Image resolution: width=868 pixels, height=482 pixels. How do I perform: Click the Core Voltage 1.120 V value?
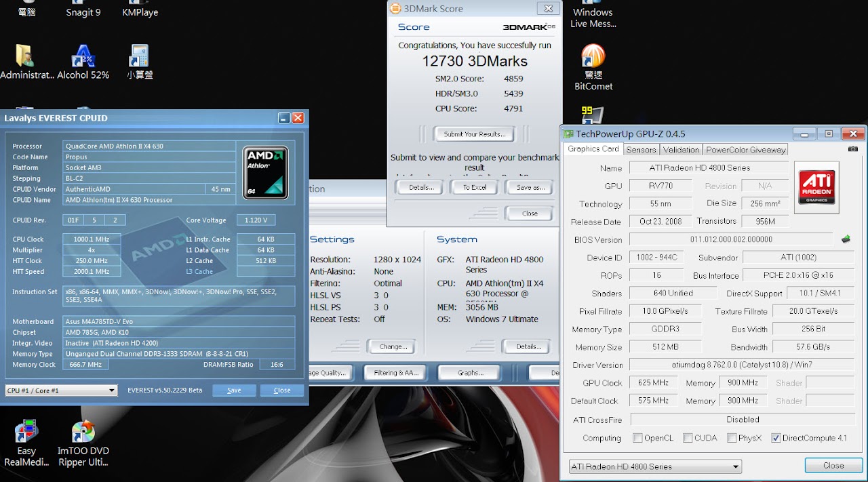click(256, 220)
